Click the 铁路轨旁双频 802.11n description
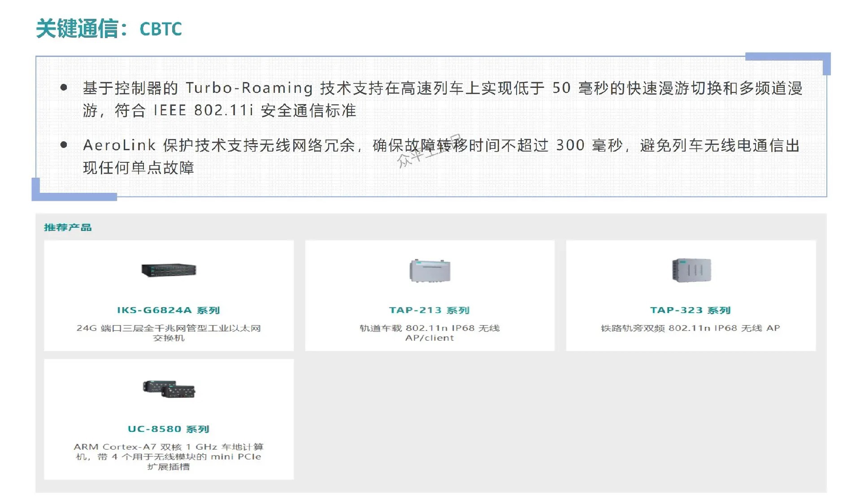The image size is (860, 504). pyautogui.click(x=691, y=328)
